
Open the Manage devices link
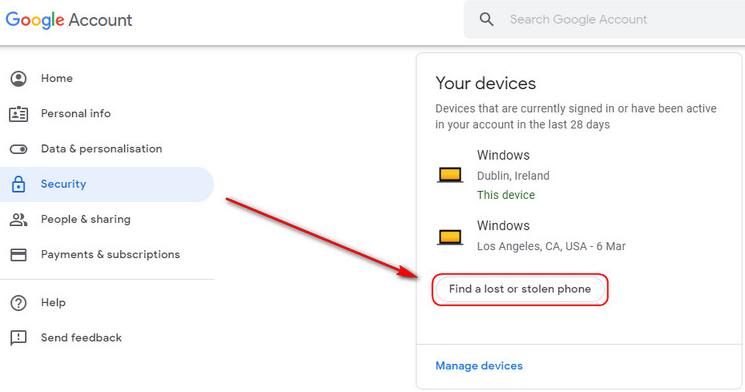click(x=479, y=366)
